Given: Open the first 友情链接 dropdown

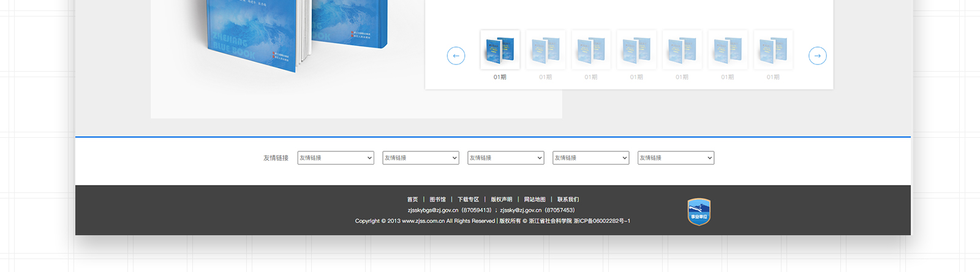Looking at the screenshot, I should point(336,158).
